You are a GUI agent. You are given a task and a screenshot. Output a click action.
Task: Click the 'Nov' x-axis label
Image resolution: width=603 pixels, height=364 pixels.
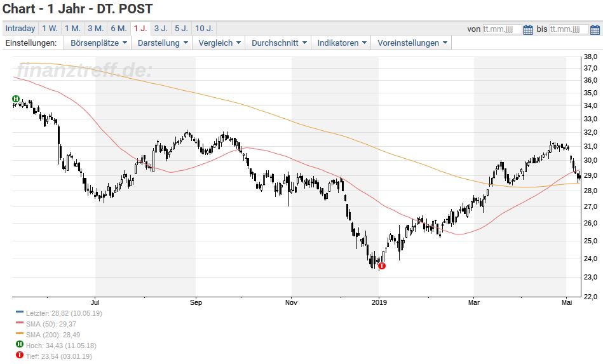291,302
